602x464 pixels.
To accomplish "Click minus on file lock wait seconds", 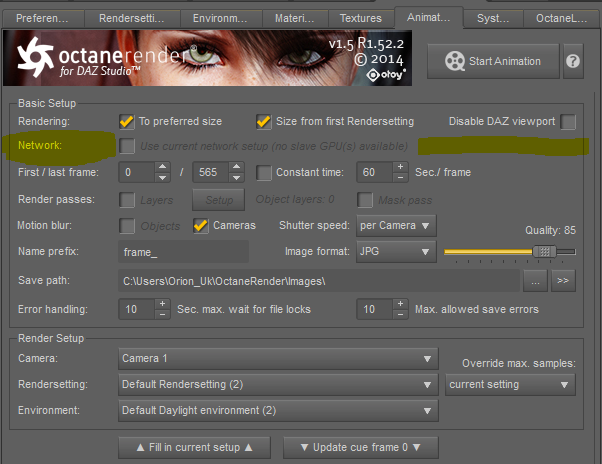I will pos(162,315).
